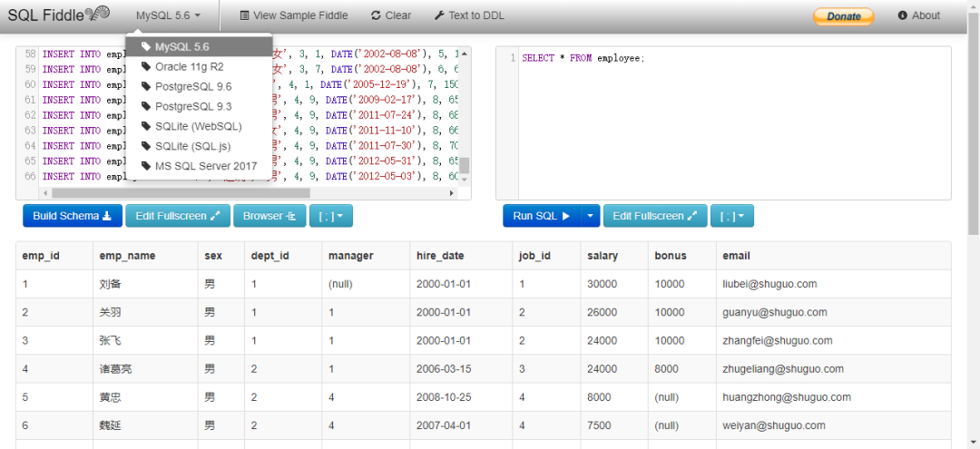Click the SQL Fiddle logo
This screenshot has height=449, width=980.
59,15
